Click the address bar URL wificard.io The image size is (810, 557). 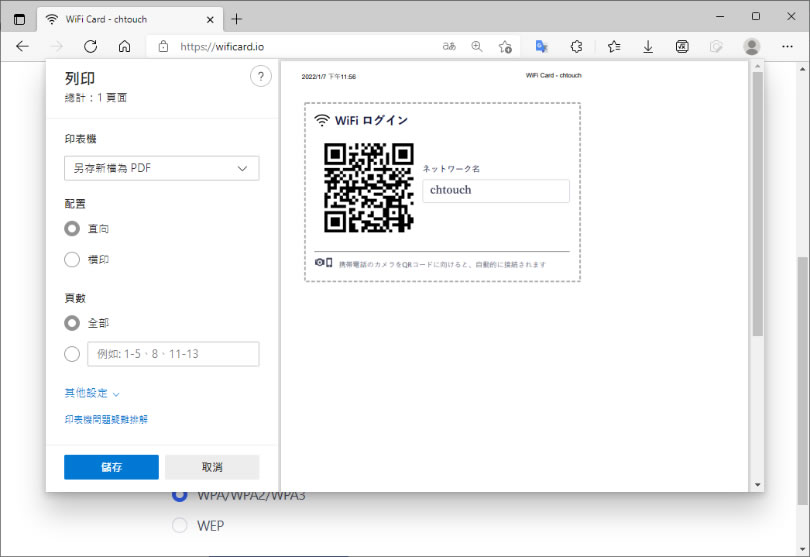pyautogui.click(x=222, y=47)
